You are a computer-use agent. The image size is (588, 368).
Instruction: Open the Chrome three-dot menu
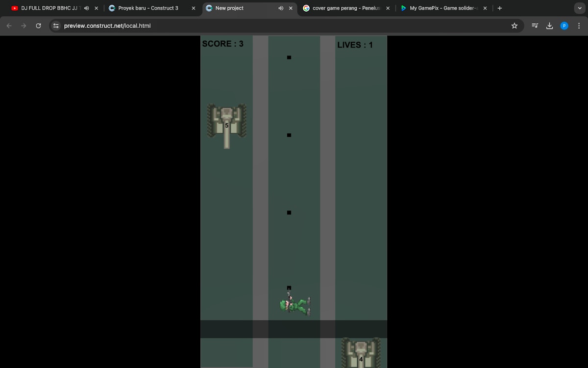click(579, 26)
